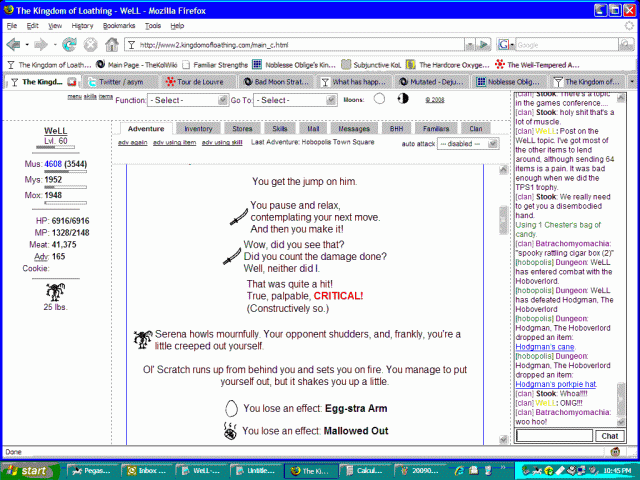Click the 'adv again' link
Viewport: 640px width, 480px height.
click(133, 143)
